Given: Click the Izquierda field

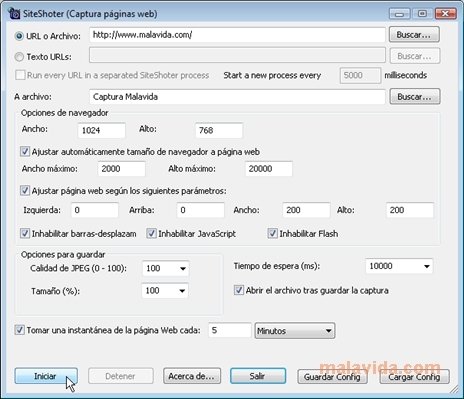Looking at the screenshot, I should coord(95,210).
